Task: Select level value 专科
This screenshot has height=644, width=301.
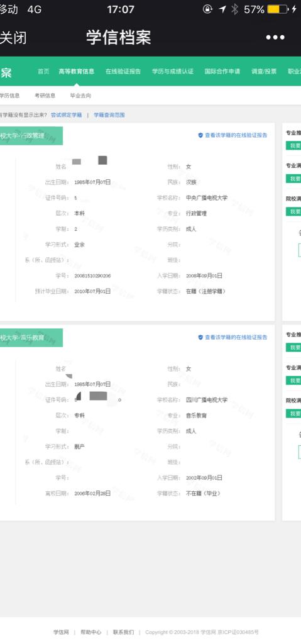Action: (79, 415)
